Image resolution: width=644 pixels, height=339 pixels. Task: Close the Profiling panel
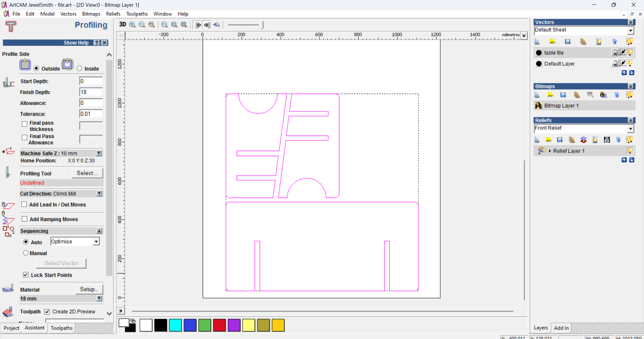105,43
